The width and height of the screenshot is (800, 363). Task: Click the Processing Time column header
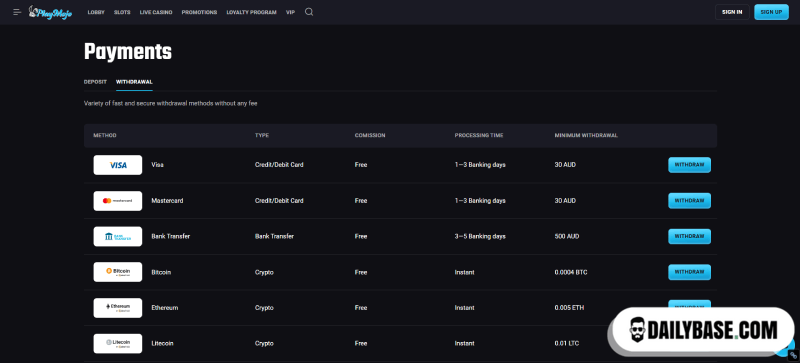click(479, 135)
